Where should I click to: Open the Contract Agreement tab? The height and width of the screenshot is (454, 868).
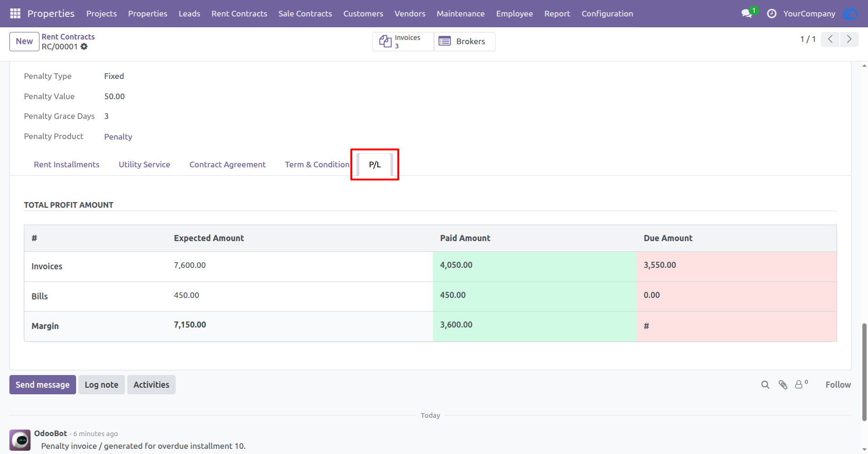pos(227,164)
